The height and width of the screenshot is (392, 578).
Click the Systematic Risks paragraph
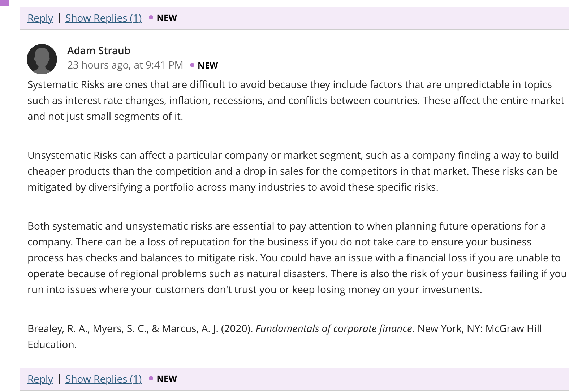pyautogui.click(x=296, y=100)
